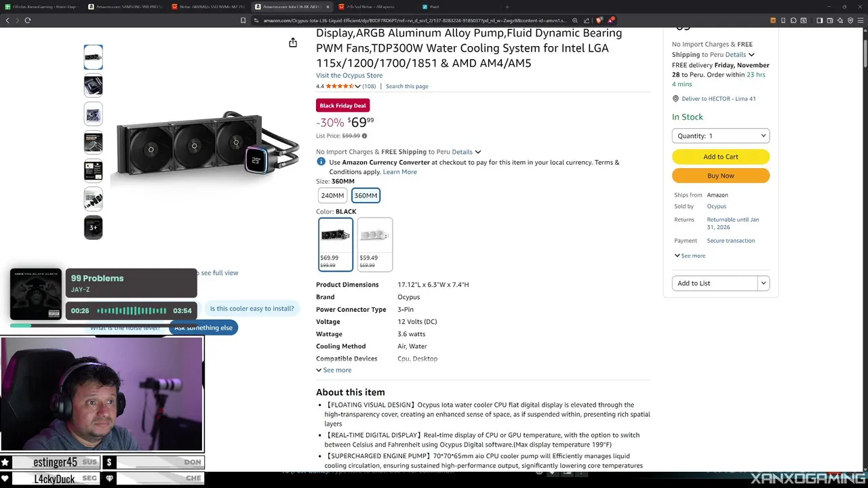Open the Visit the Ocypus Store link
868x488 pixels.
(x=349, y=75)
